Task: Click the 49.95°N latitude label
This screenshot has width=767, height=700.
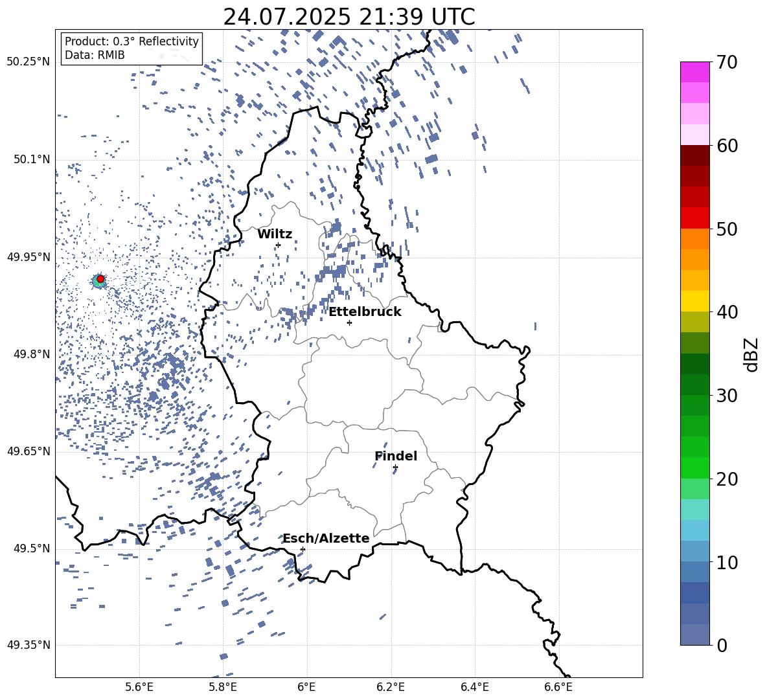Action: (x=29, y=256)
